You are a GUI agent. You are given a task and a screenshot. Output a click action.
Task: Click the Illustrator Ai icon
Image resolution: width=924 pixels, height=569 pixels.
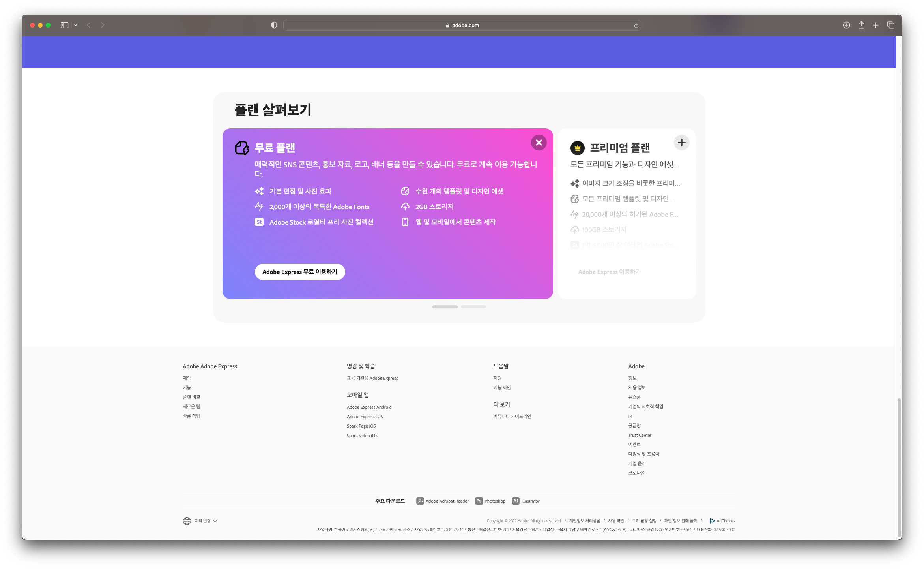(x=515, y=501)
